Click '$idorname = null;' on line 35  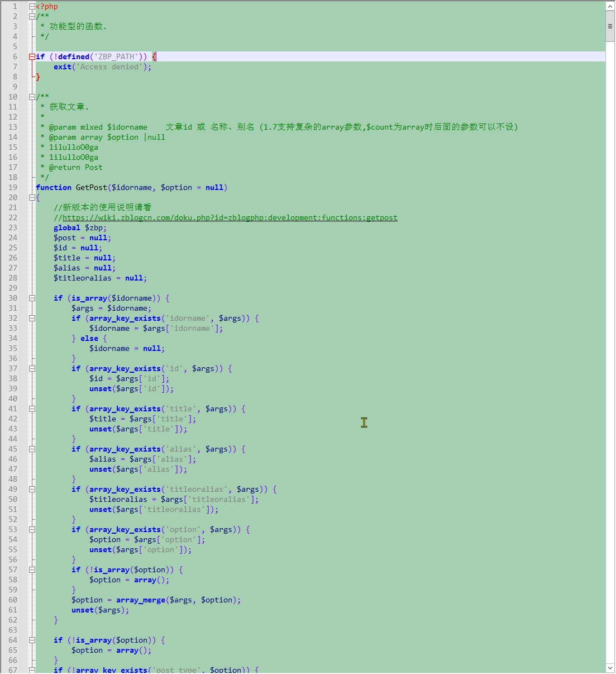(127, 348)
